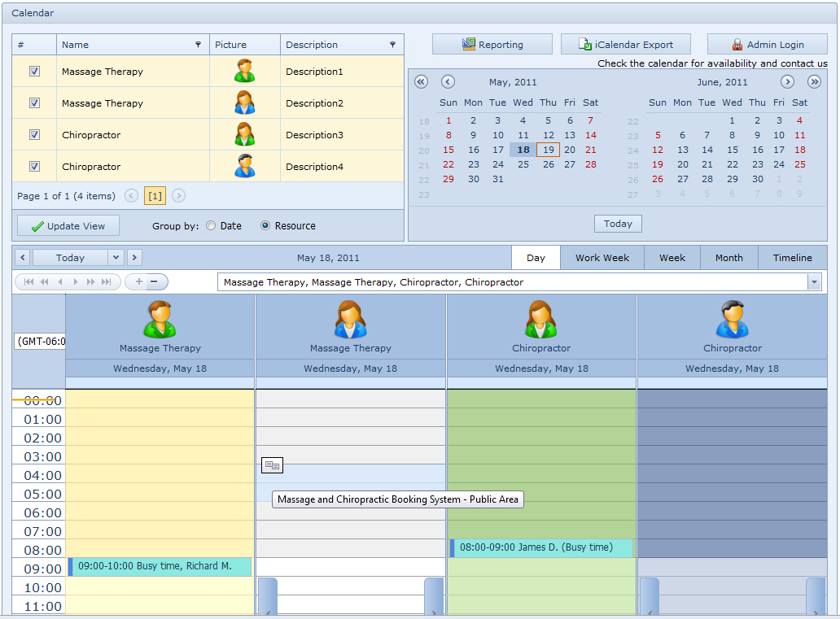The image size is (840, 619).
Task: Click previous page resource navigator button
Action: 45,281
